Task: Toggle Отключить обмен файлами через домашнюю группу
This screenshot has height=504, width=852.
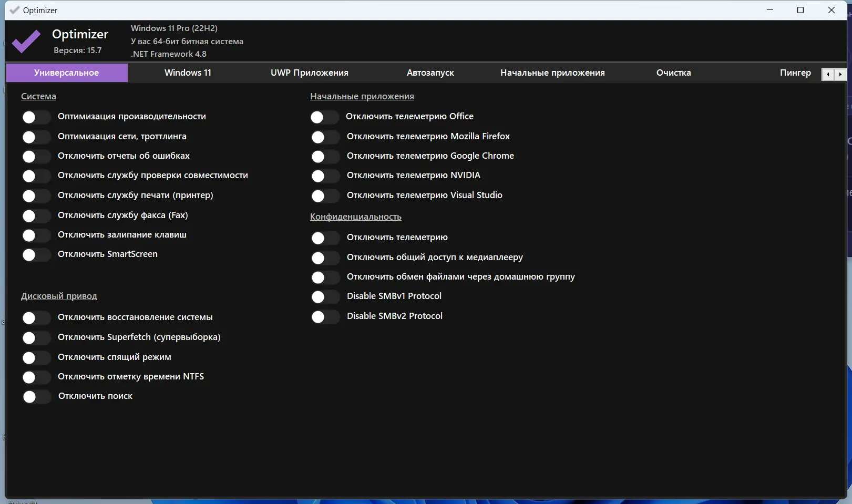Action: 325,277
